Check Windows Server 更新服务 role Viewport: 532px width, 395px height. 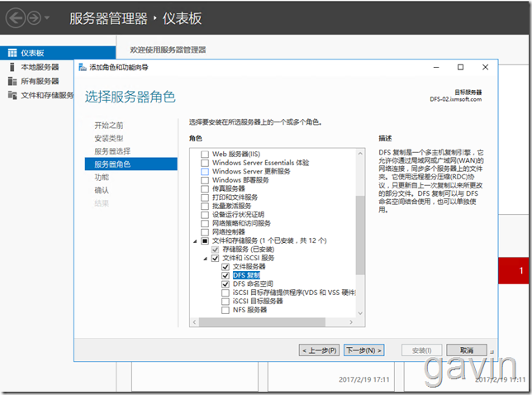pyautogui.click(x=205, y=171)
